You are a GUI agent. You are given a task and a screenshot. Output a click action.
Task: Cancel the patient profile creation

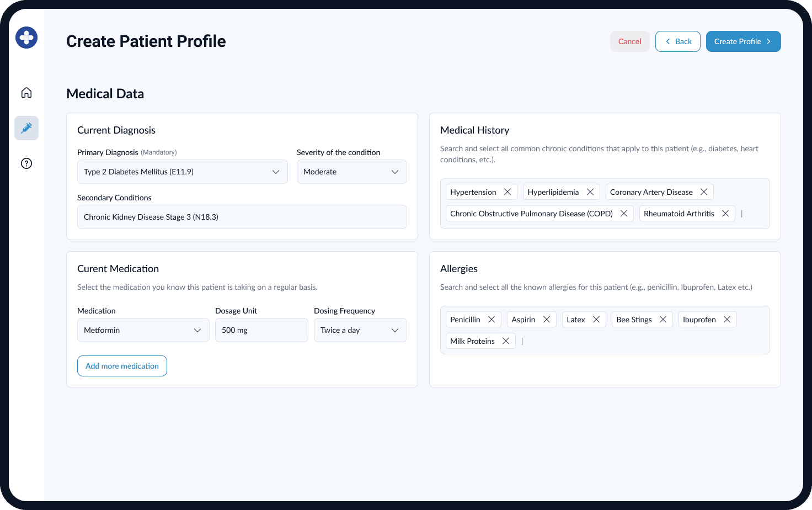point(629,41)
